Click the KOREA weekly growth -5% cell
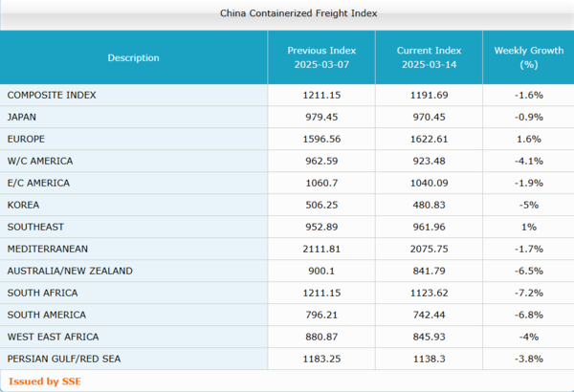The height and width of the screenshot is (392, 574). [x=527, y=206]
